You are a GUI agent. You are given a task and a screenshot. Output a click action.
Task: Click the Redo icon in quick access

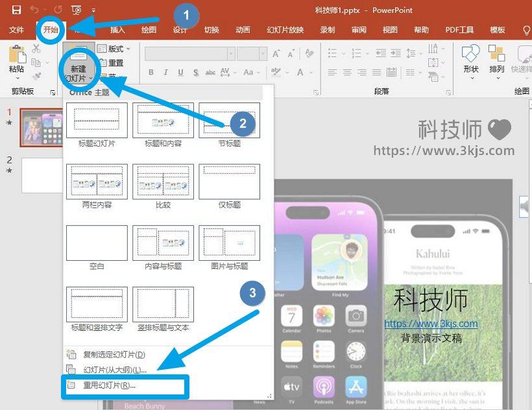[58, 10]
